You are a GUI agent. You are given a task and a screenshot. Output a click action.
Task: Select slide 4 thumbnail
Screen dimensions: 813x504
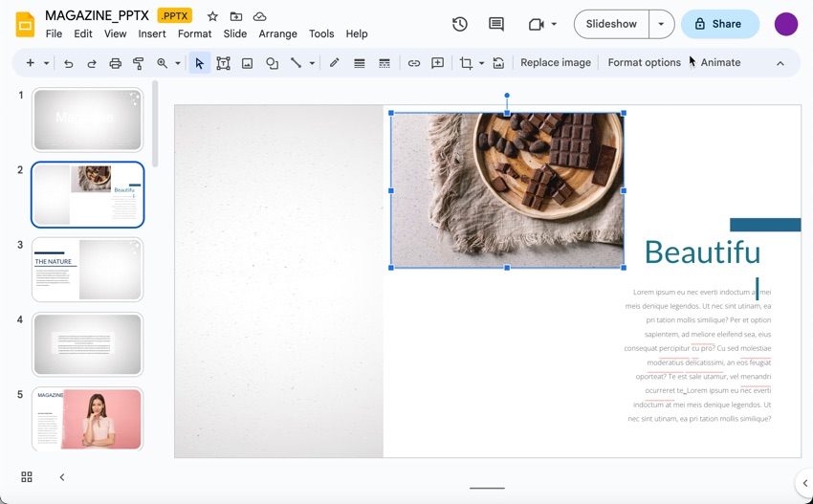coord(87,344)
